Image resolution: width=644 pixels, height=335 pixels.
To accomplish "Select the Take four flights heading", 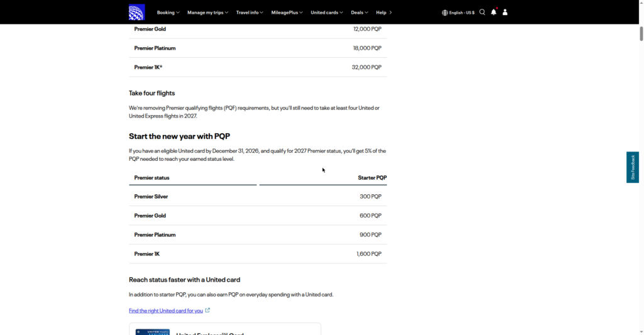I will pos(152,93).
